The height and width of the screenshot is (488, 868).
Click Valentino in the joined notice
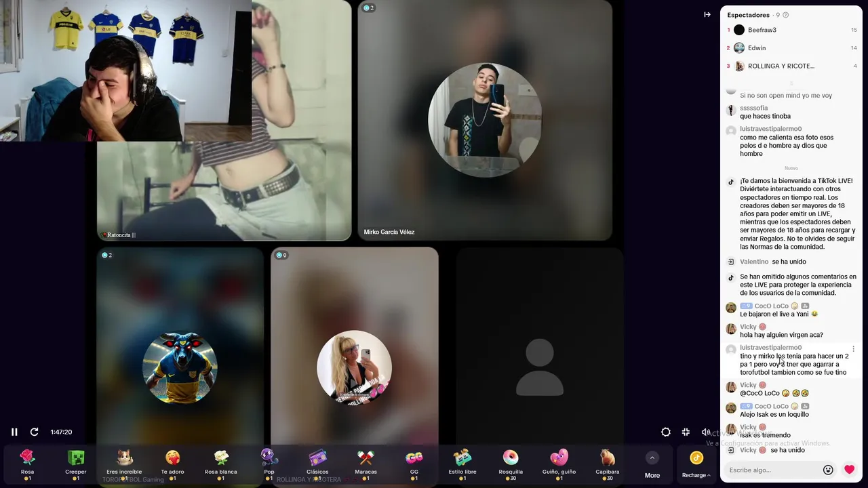(x=754, y=262)
